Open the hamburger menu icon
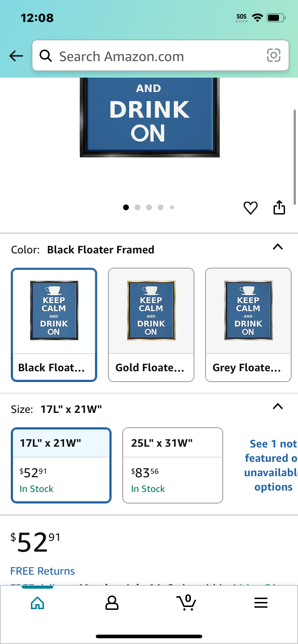 [x=261, y=603]
